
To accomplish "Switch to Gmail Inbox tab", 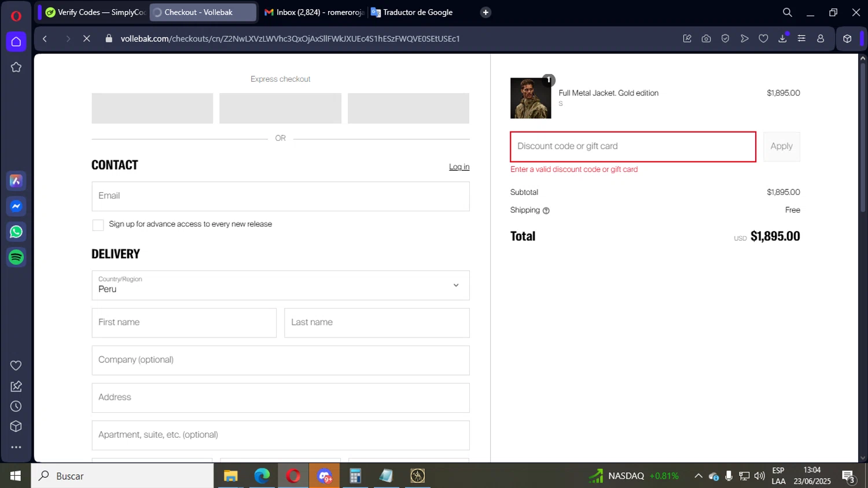I will (314, 12).
